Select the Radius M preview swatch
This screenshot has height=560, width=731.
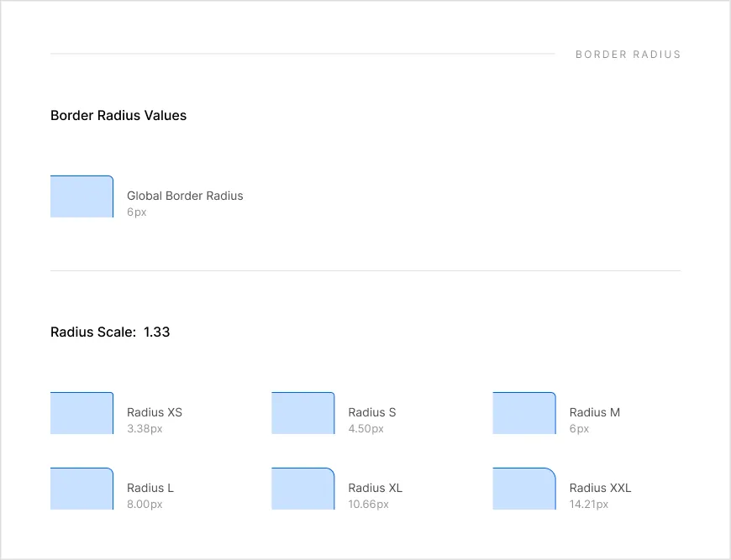pos(524,413)
